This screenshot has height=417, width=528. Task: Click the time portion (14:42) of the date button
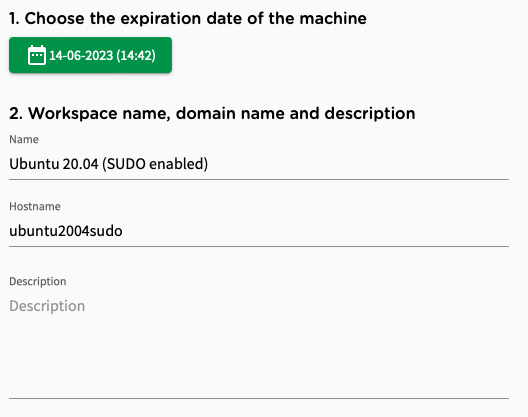click(x=136, y=55)
